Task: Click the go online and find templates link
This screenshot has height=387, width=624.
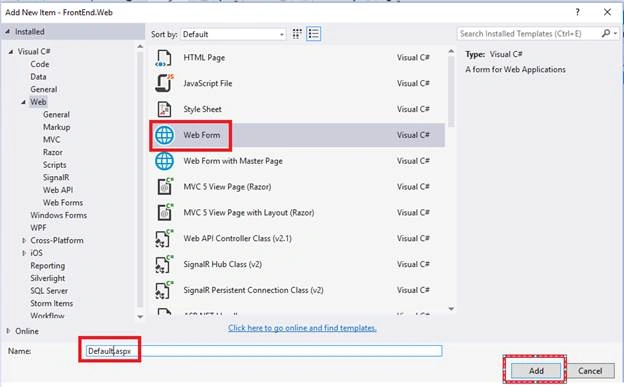Action: (302, 328)
